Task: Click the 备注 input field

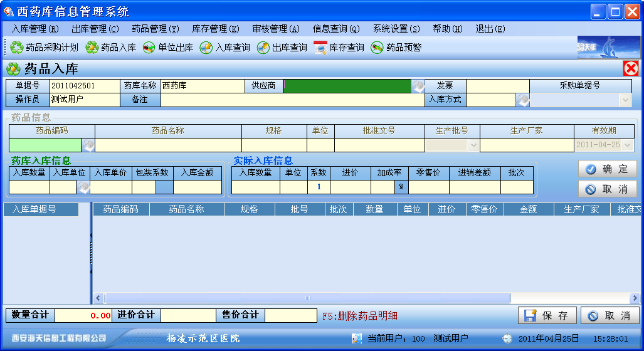Action: 292,100
